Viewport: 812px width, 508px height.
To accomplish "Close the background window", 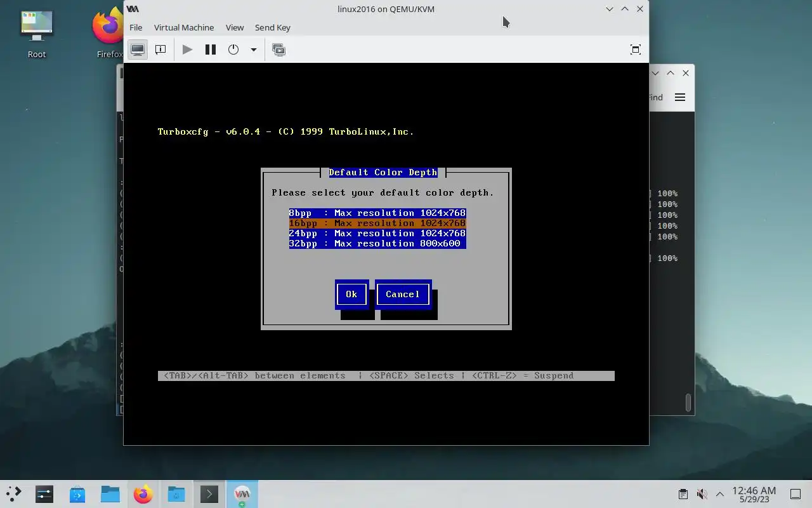I will pos(686,73).
